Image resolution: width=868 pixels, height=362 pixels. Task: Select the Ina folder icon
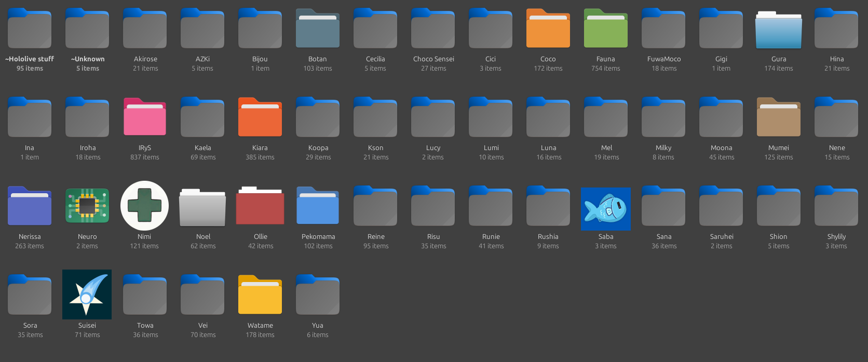(x=30, y=117)
